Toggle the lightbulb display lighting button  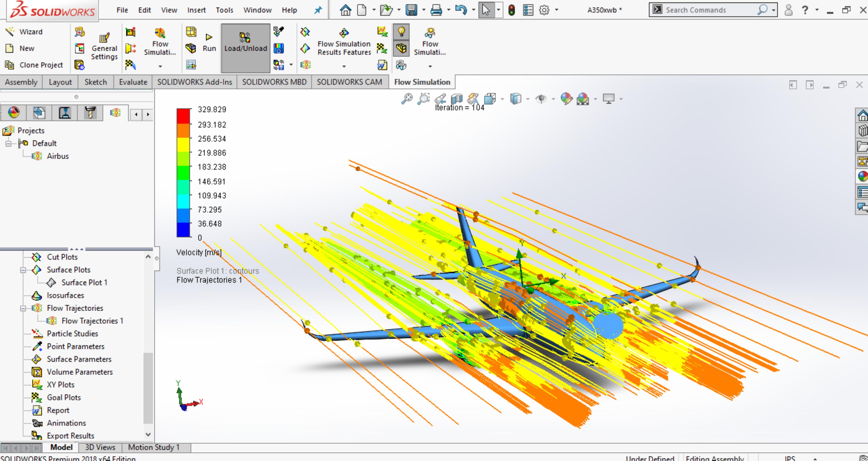coord(401,32)
